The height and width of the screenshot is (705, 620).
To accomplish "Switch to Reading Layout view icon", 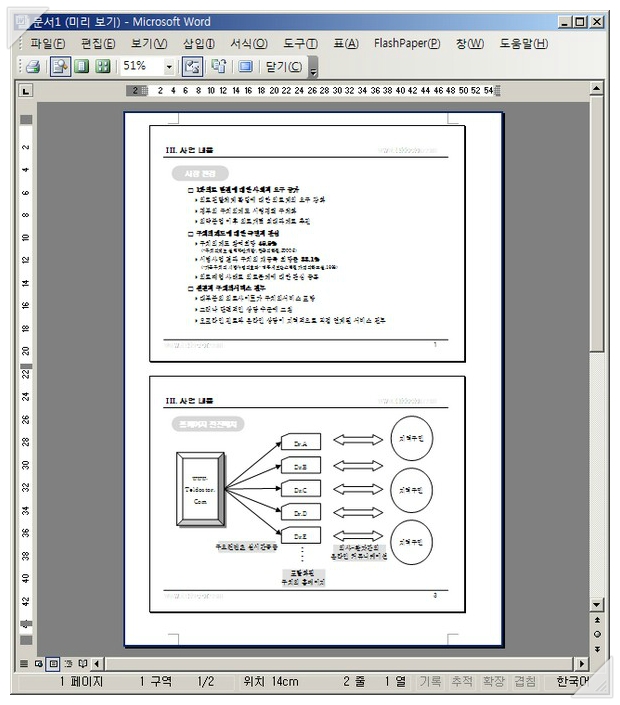I will pos(83,663).
